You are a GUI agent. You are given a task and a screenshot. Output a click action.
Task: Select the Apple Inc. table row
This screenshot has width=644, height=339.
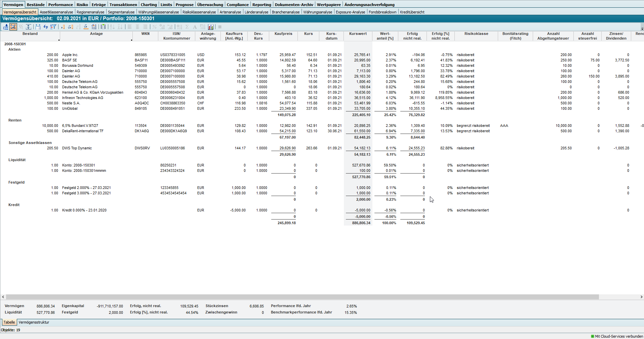coord(70,55)
